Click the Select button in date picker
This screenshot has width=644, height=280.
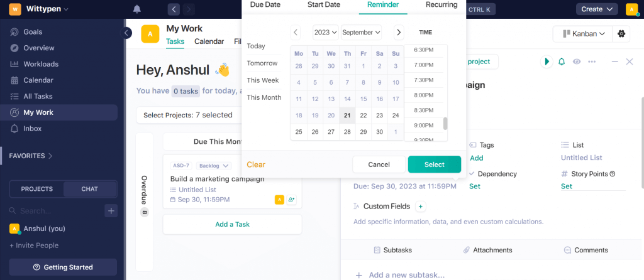(x=434, y=164)
